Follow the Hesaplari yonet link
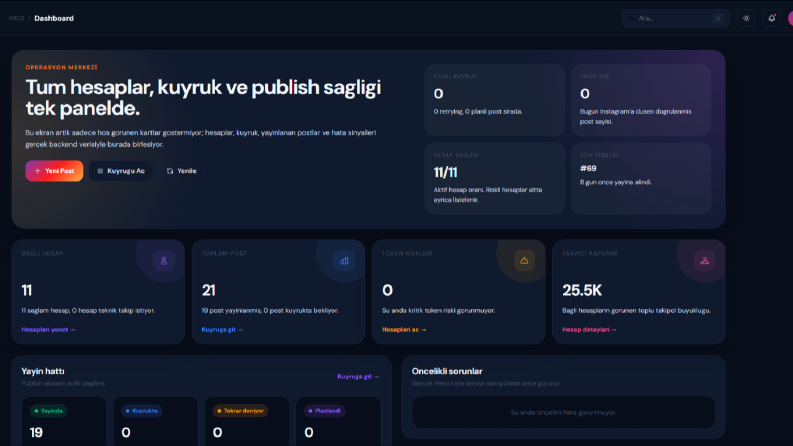793x446 pixels. [48, 329]
